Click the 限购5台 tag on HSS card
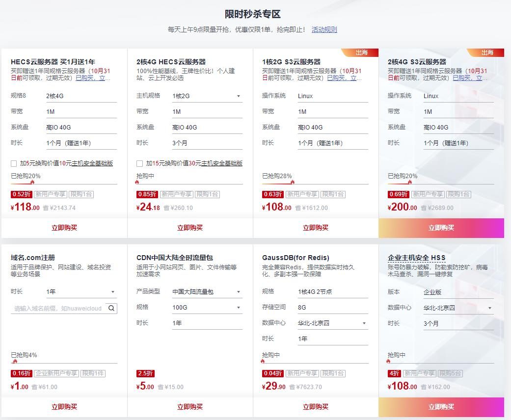Screen dimensions: 511x420 (x=450, y=373)
